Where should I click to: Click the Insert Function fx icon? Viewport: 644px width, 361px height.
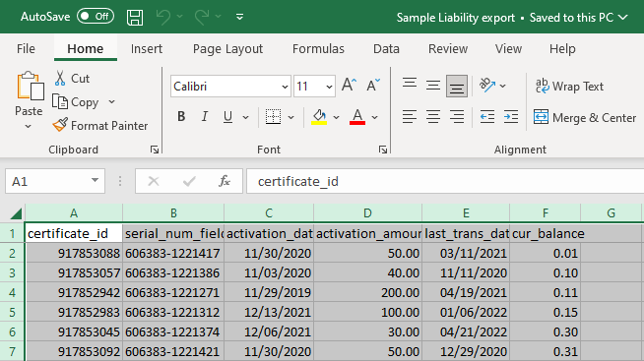(x=225, y=181)
